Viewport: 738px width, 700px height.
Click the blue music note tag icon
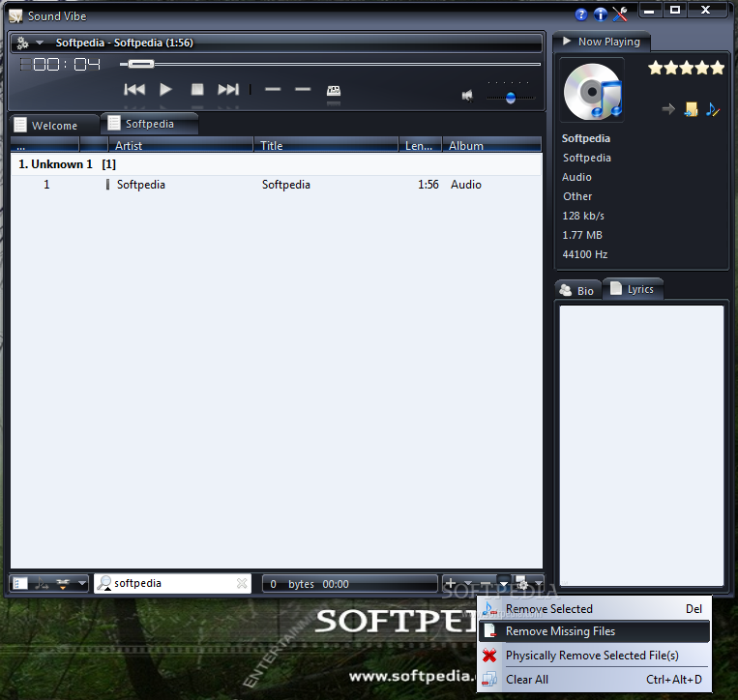click(713, 109)
